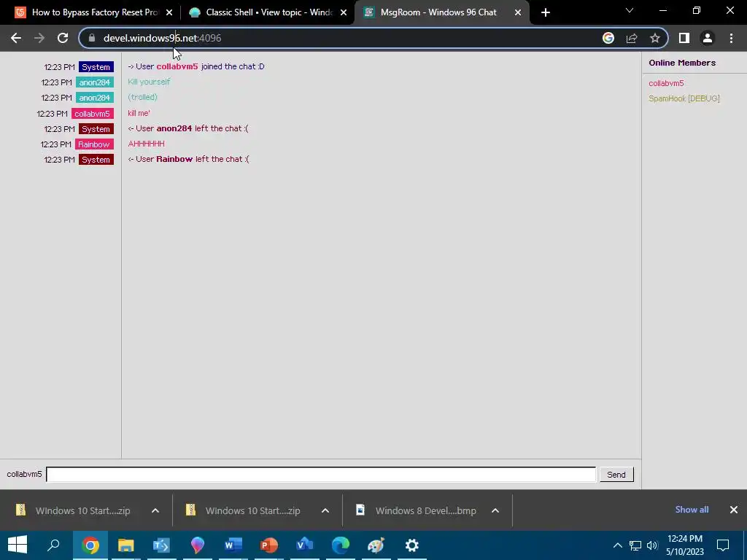Reload the MsgRoom page
Image resolution: width=747 pixels, height=560 pixels.
63,38
